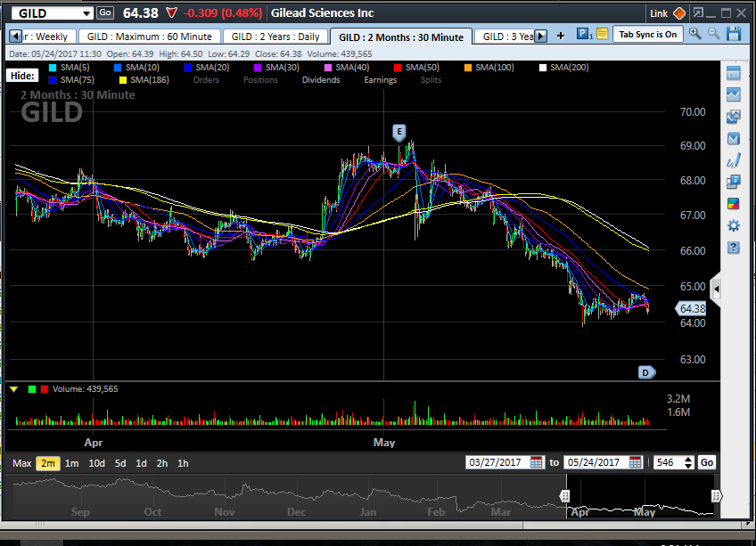The width and height of the screenshot is (756, 546).
Task: Click the left range slider handle
Action: click(564, 496)
